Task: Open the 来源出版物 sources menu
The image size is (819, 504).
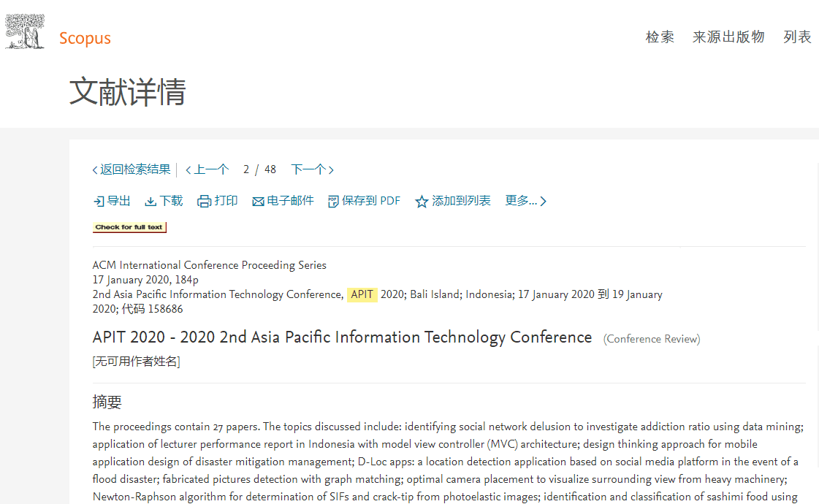Action: click(728, 37)
